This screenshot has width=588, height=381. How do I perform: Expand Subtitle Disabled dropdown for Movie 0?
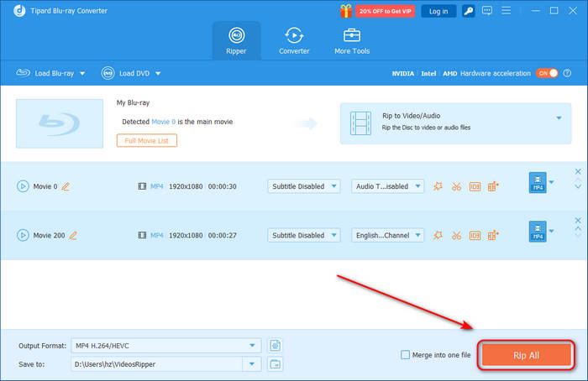[x=304, y=186]
